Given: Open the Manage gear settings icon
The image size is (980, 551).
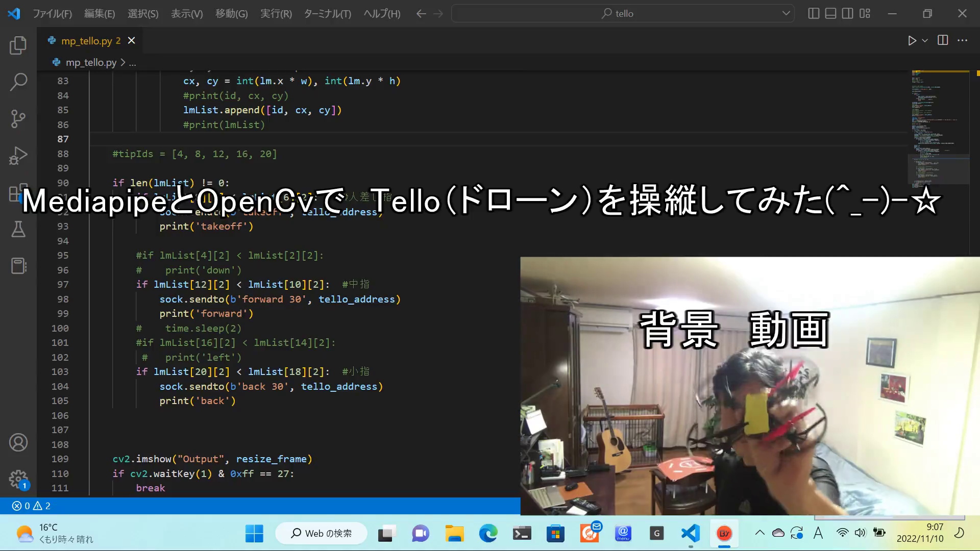Looking at the screenshot, I should (18, 479).
